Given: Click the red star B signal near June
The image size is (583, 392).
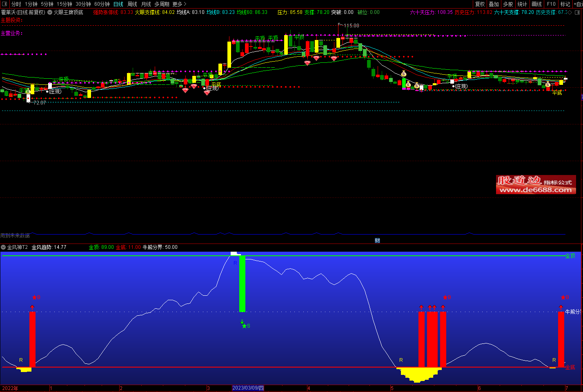Looking at the screenshot, I should pyautogui.click(x=447, y=298).
